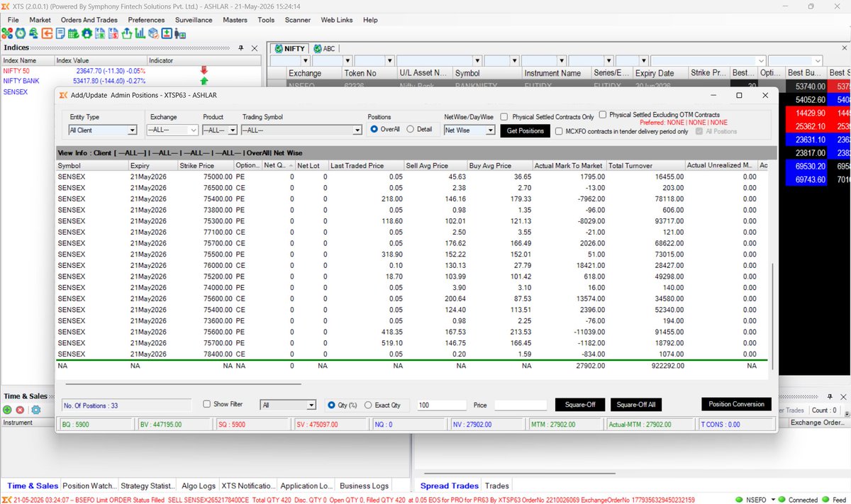Open Time & Sales settings gear
This screenshot has height=504, width=851.
pos(35,410)
